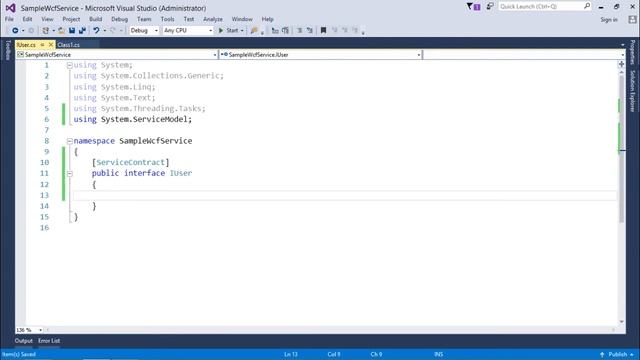Open the Undo history dropdown arrow
Image resolution: width=640 pixels, height=360 pixels.
(x=104, y=31)
